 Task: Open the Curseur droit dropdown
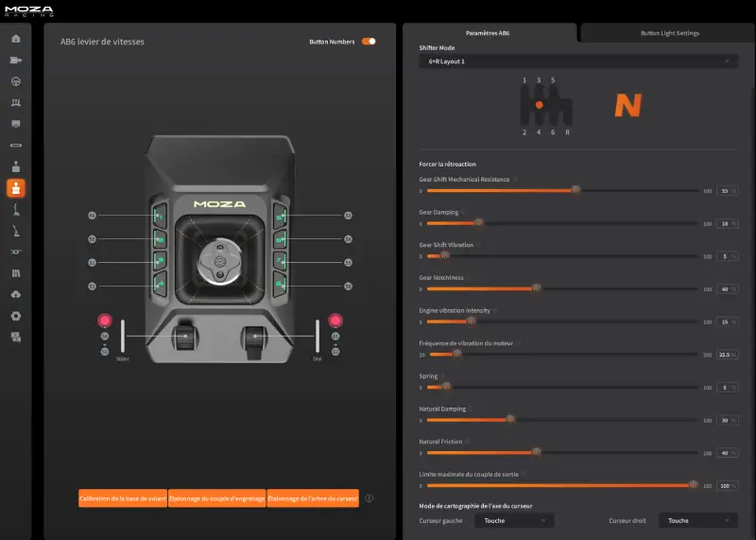click(698, 521)
